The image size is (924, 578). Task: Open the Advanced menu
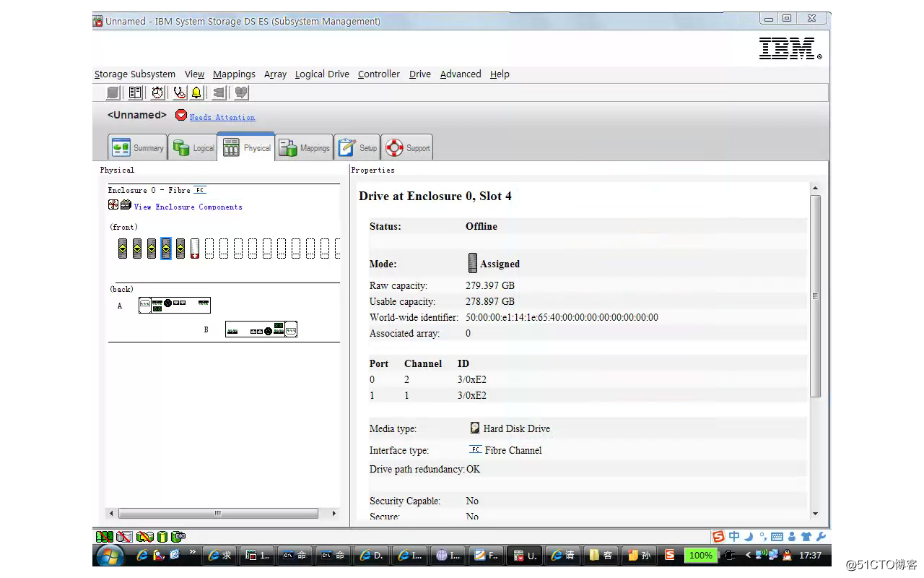point(461,74)
